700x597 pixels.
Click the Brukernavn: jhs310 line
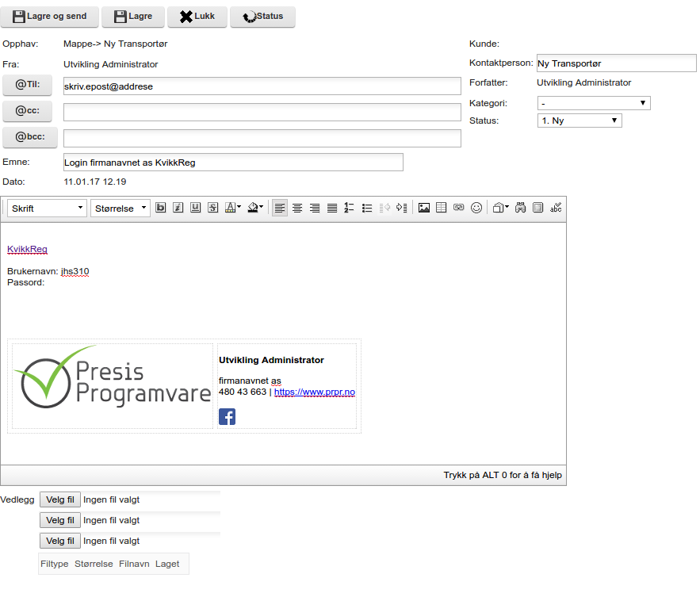click(x=48, y=271)
